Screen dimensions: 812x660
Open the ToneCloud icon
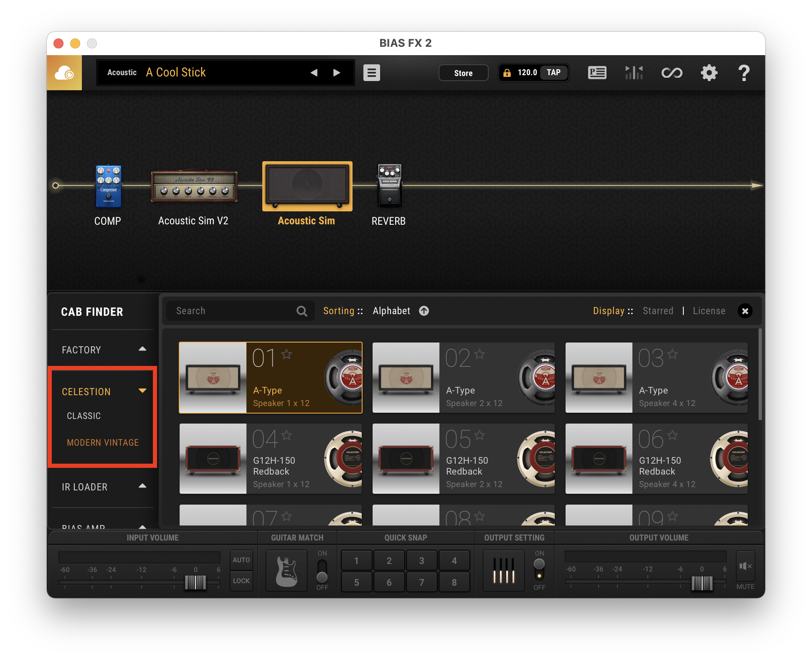[64, 73]
